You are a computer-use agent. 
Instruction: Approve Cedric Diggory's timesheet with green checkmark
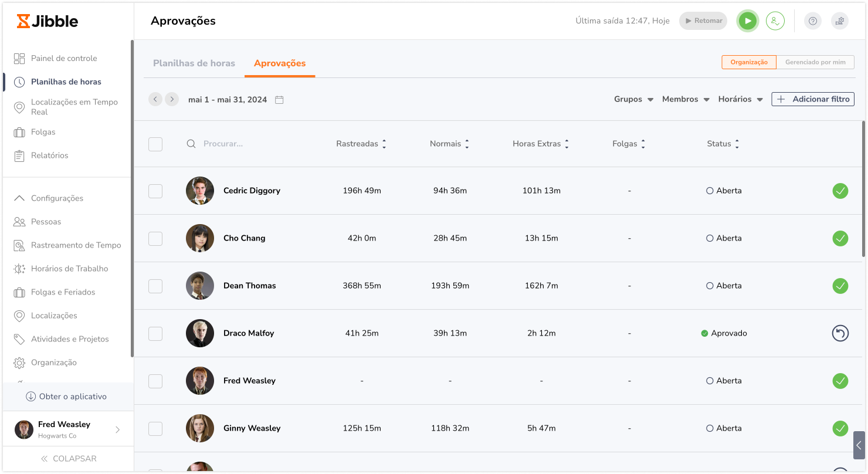pos(840,191)
